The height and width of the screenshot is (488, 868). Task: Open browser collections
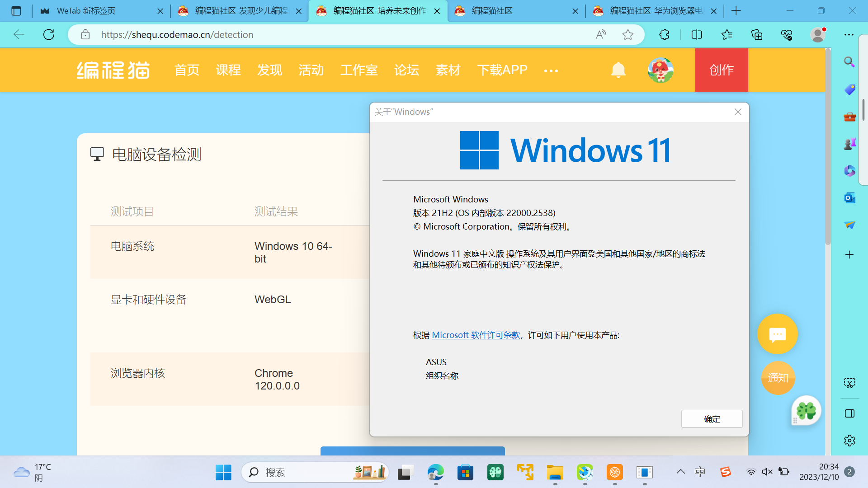pos(757,35)
